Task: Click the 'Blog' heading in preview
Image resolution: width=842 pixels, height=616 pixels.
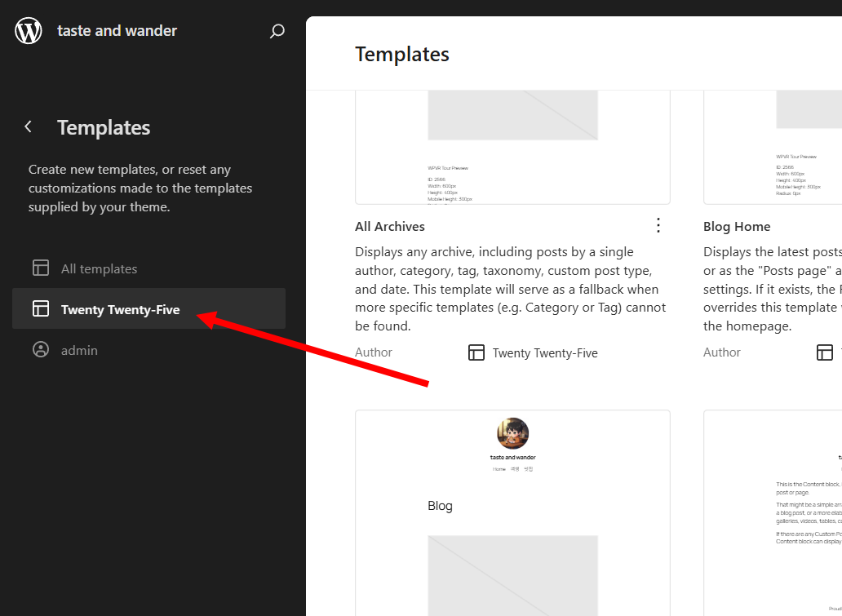Action: pos(440,506)
